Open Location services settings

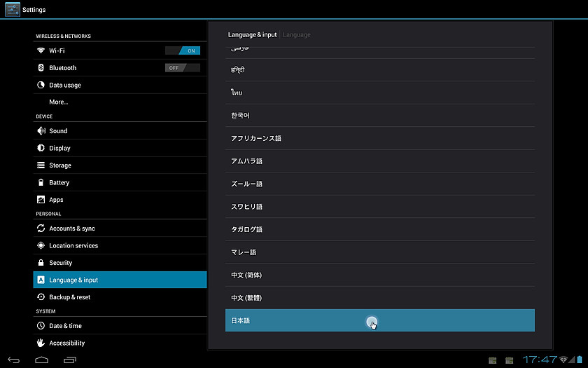[120, 245]
